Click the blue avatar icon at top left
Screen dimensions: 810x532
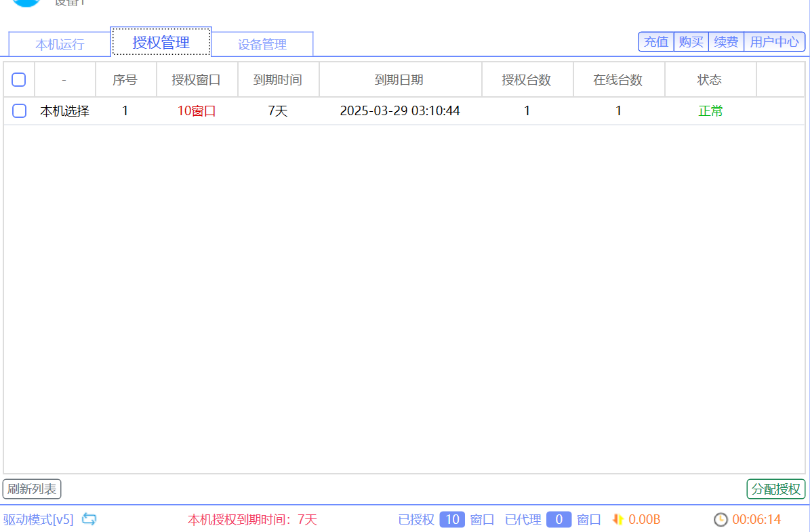point(27,2)
